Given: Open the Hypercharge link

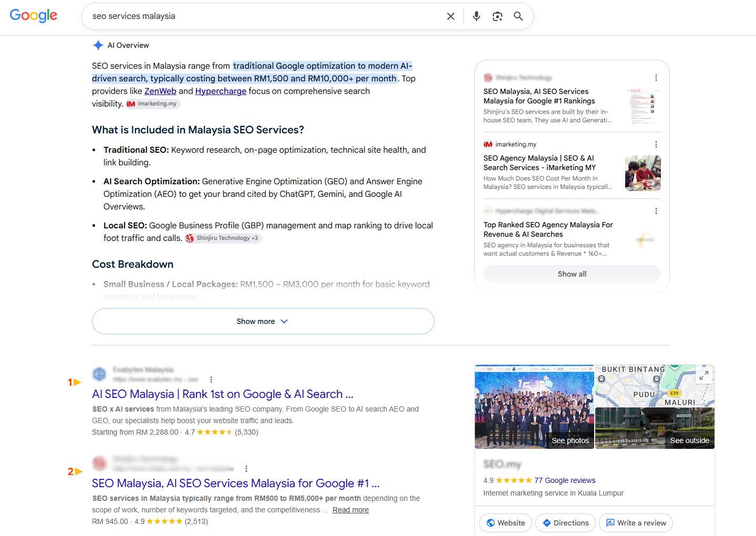Looking at the screenshot, I should coord(221,91).
